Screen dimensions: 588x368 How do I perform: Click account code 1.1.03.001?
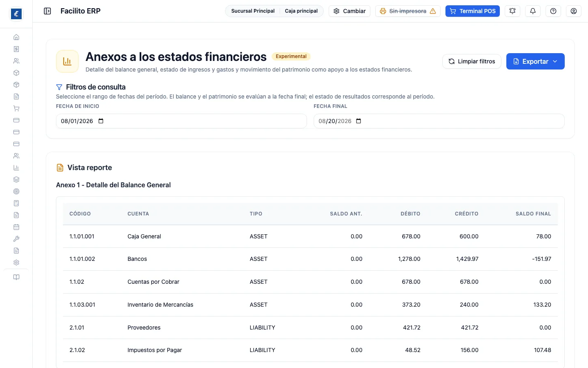point(82,305)
